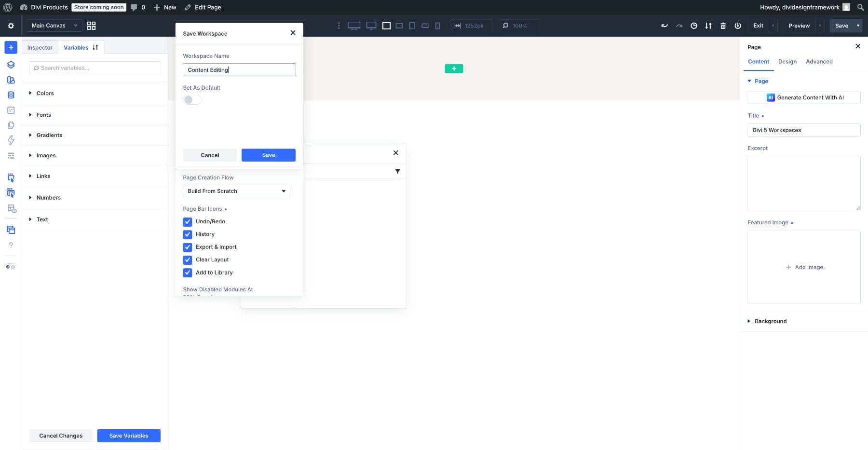Click the Cancel Changes button
868x450 pixels.
pos(61,436)
